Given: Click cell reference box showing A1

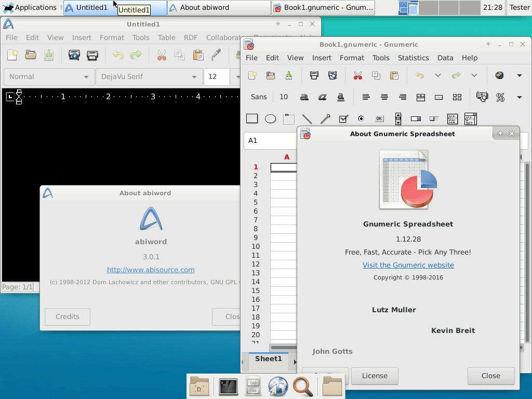Looking at the screenshot, I should pyautogui.click(x=270, y=140).
